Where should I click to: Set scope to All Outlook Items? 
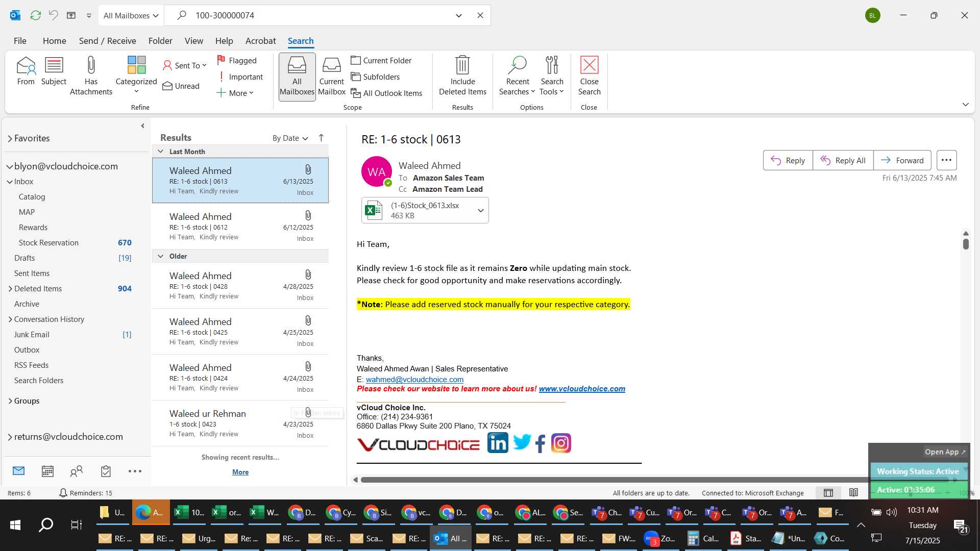coord(387,93)
